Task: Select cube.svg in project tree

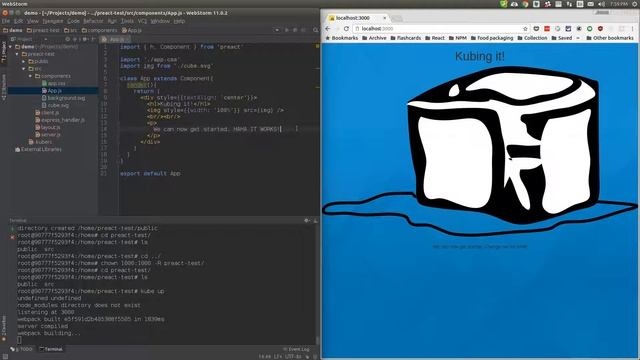Action: (55, 105)
